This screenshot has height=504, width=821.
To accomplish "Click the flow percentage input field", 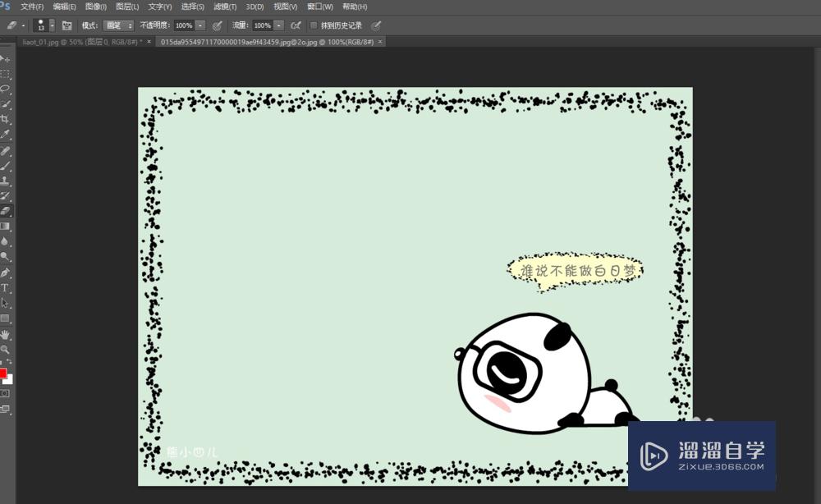I will coord(262,25).
